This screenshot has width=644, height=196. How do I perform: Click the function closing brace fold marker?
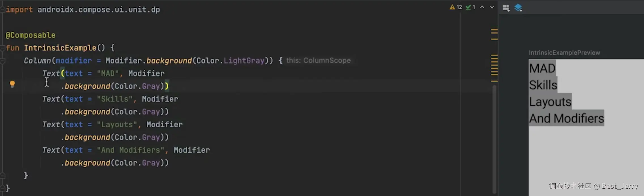pos(3,188)
